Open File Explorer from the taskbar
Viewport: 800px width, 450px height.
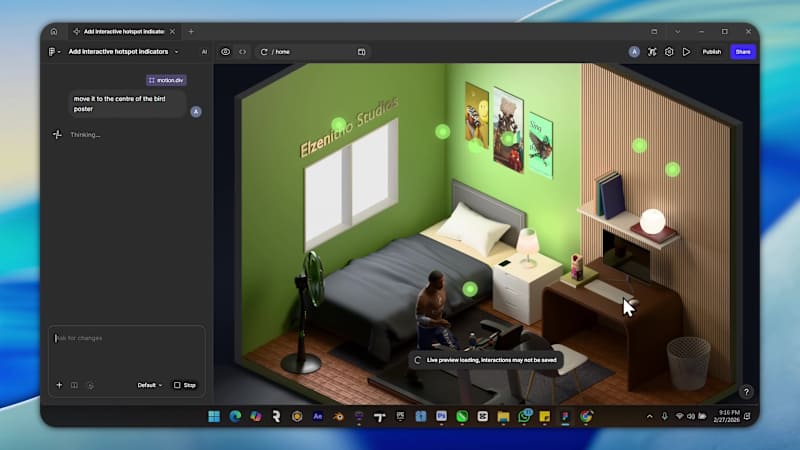[503, 416]
